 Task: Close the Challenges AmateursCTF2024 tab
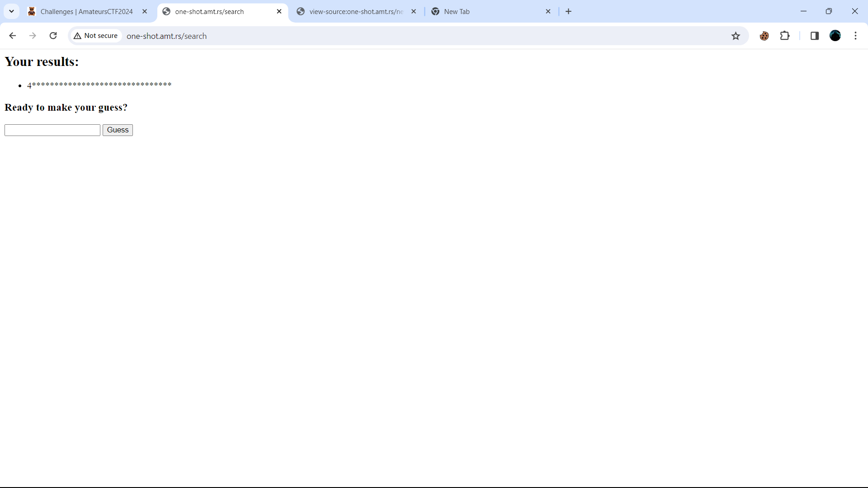(x=145, y=12)
